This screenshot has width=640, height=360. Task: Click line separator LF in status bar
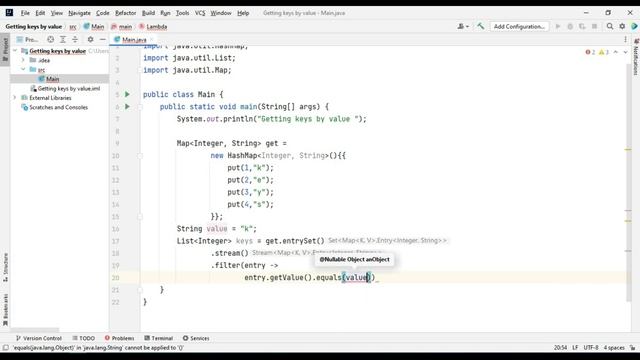pos(575,348)
